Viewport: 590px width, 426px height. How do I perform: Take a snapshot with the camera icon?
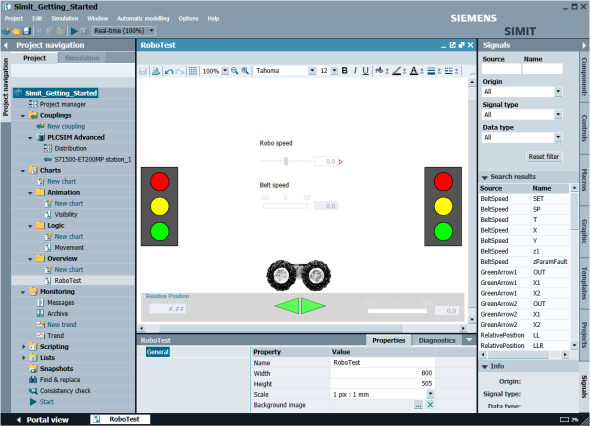85,31
